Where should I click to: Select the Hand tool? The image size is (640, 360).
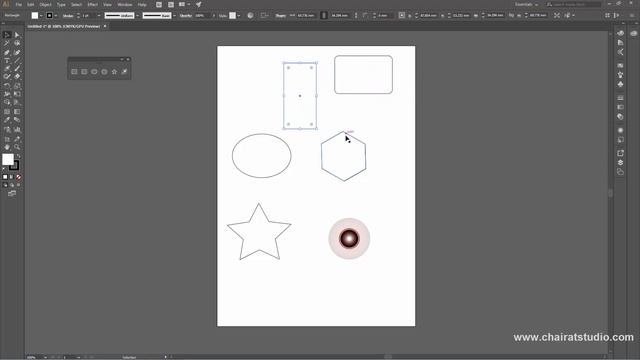pos(7,147)
